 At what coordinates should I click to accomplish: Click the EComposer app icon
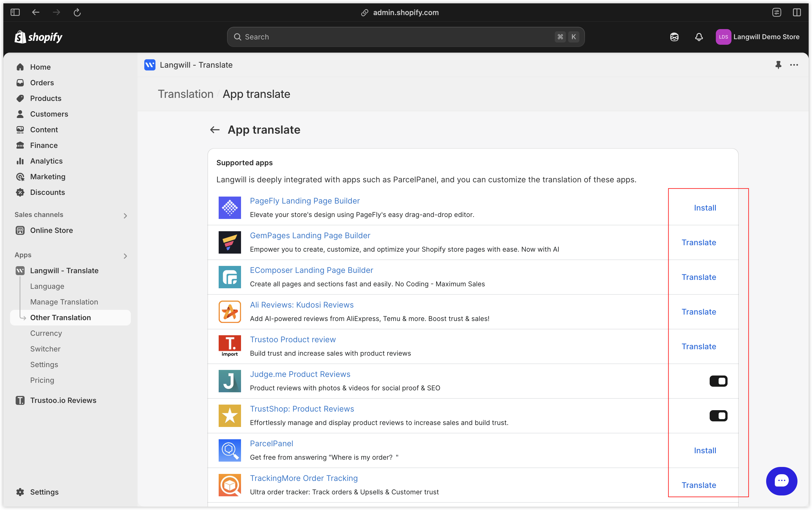pos(230,277)
